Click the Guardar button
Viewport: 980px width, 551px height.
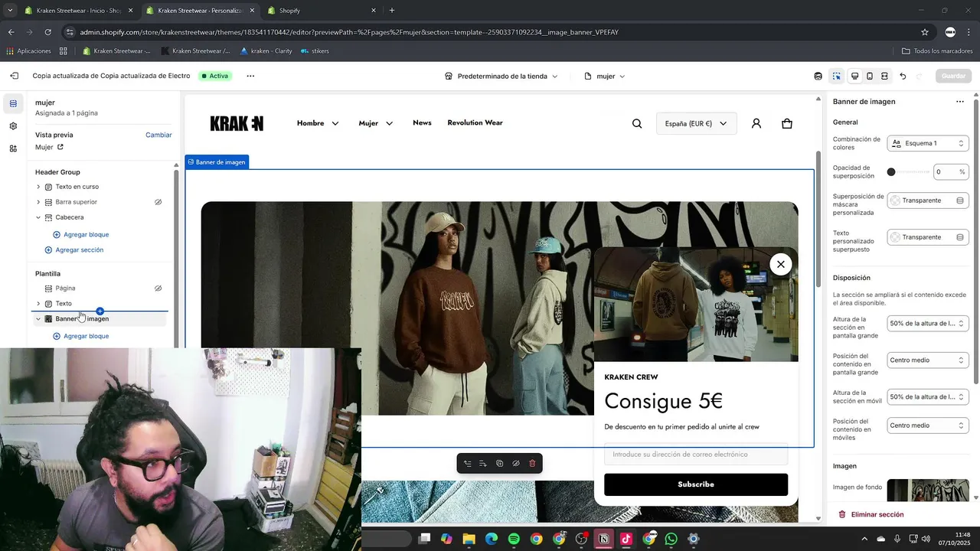[953, 76]
